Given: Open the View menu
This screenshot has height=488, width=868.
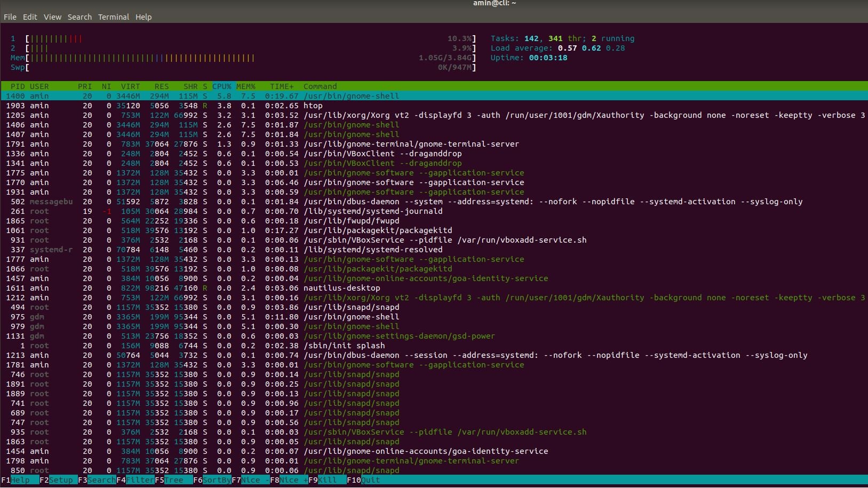Looking at the screenshot, I should click(52, 17).
